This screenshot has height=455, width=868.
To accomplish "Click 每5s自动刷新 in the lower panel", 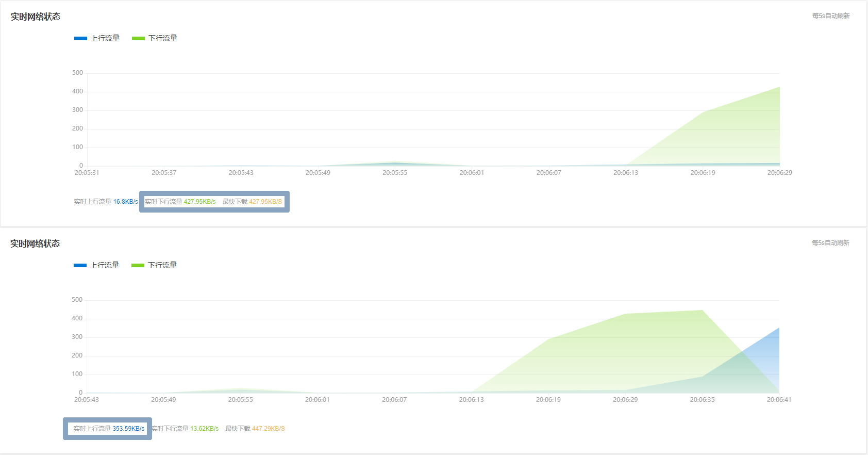I will pos(830,243).
